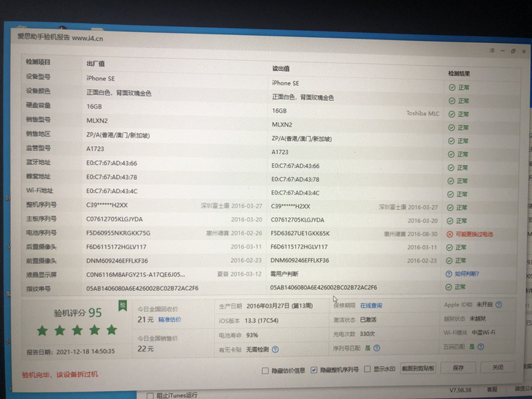Click 电池寿命 93% value
The image size is (532, 399).
(252, 335)
